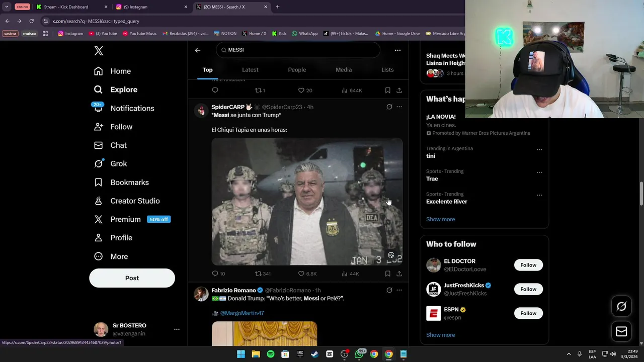This screenshot has height=362, width=644.
Task: Reload the page in Chrome
Action: (31, 21)
